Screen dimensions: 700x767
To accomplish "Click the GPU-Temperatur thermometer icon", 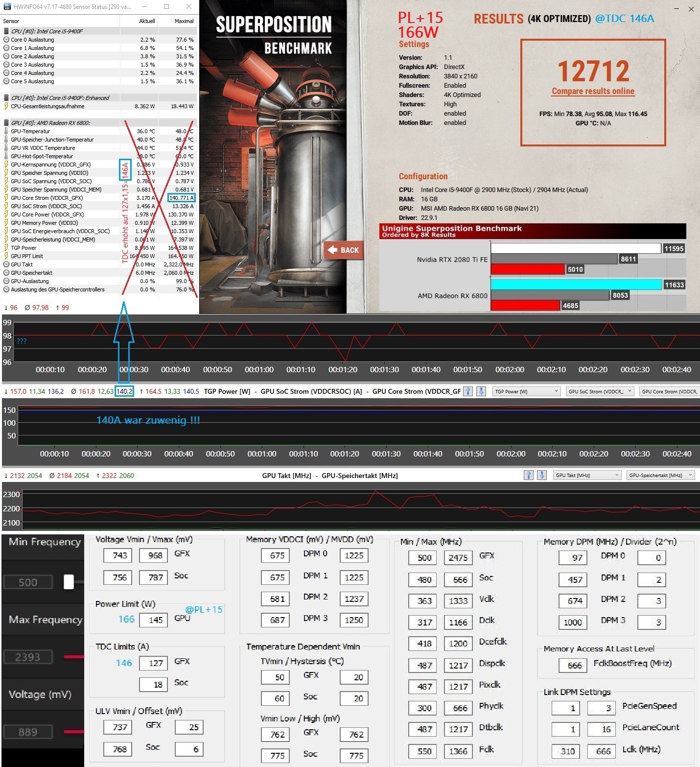I will (x=6, y=131).
